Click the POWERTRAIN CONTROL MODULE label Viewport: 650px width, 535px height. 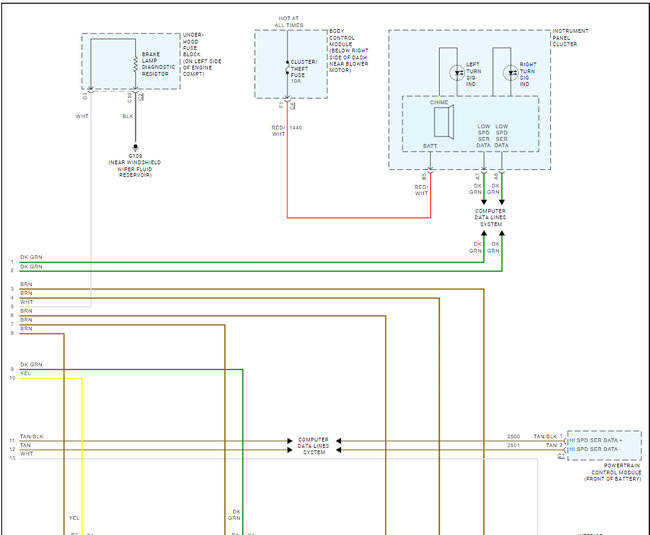pos(613,472)
